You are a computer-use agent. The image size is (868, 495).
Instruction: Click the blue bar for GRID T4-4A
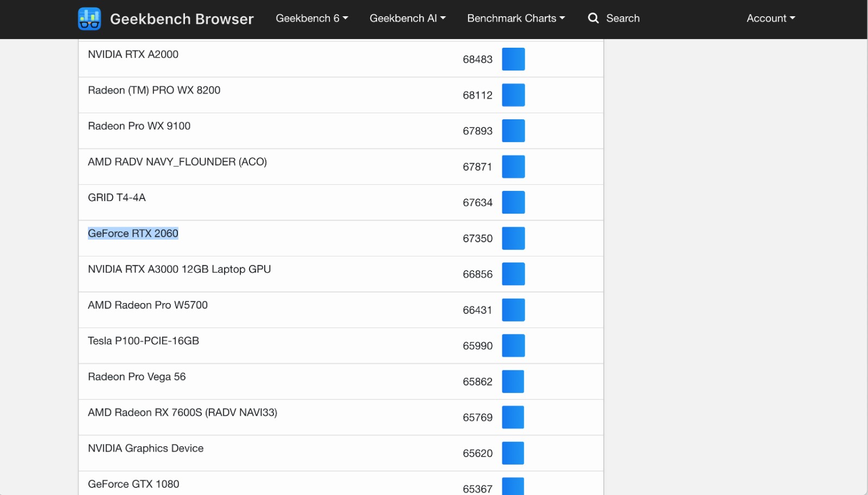513,202
